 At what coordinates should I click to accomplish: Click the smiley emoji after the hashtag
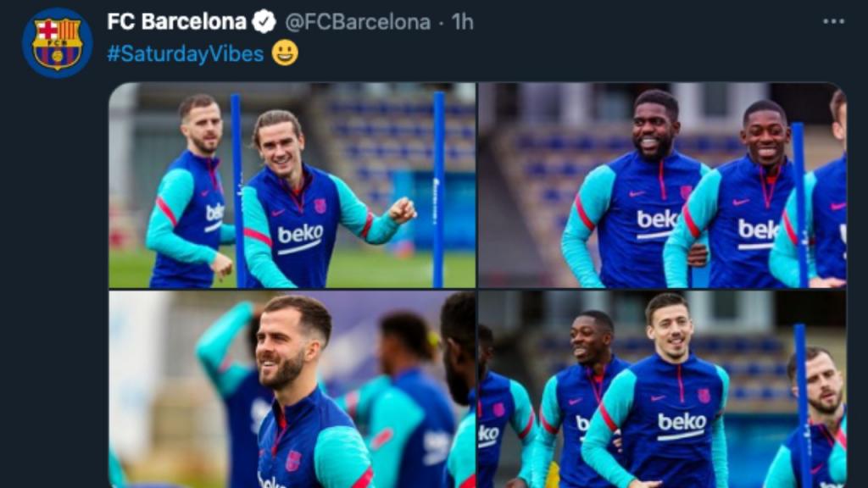285,54
